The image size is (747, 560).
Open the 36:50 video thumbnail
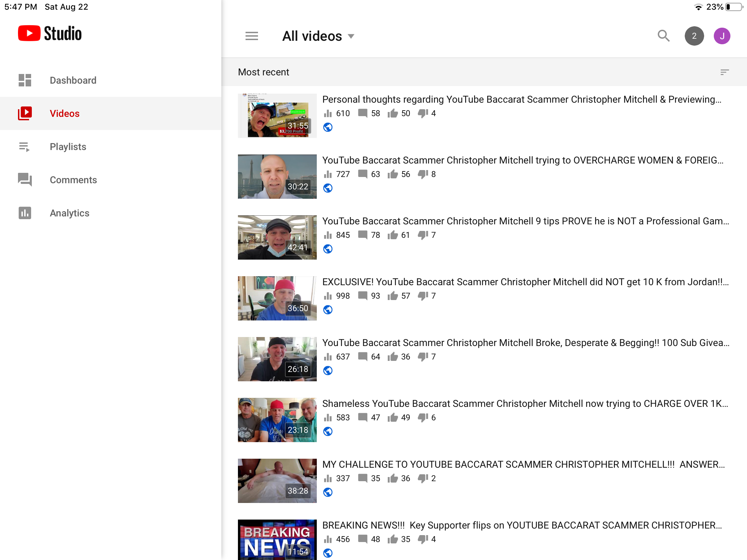(277, 298)
